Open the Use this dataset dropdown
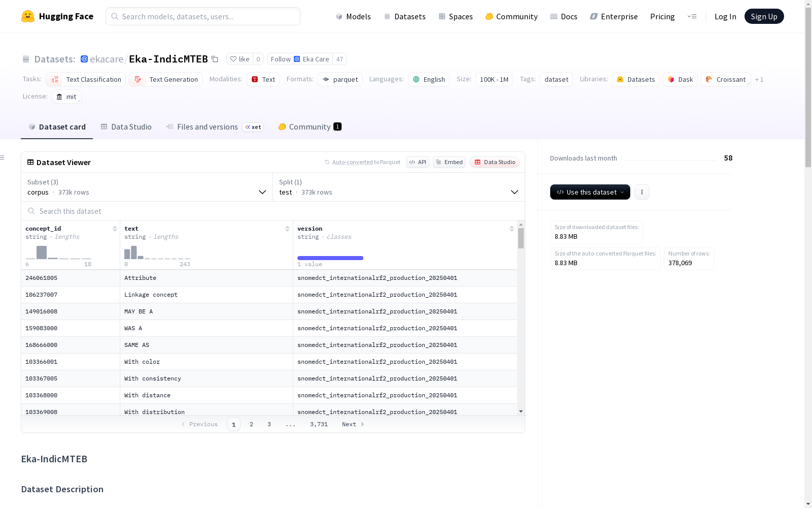The width and height of the screenshot is (812, 508). (590, 192)
